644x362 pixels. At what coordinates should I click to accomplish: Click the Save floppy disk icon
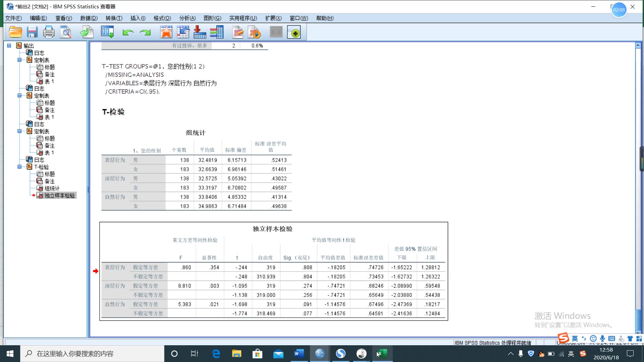32,33
